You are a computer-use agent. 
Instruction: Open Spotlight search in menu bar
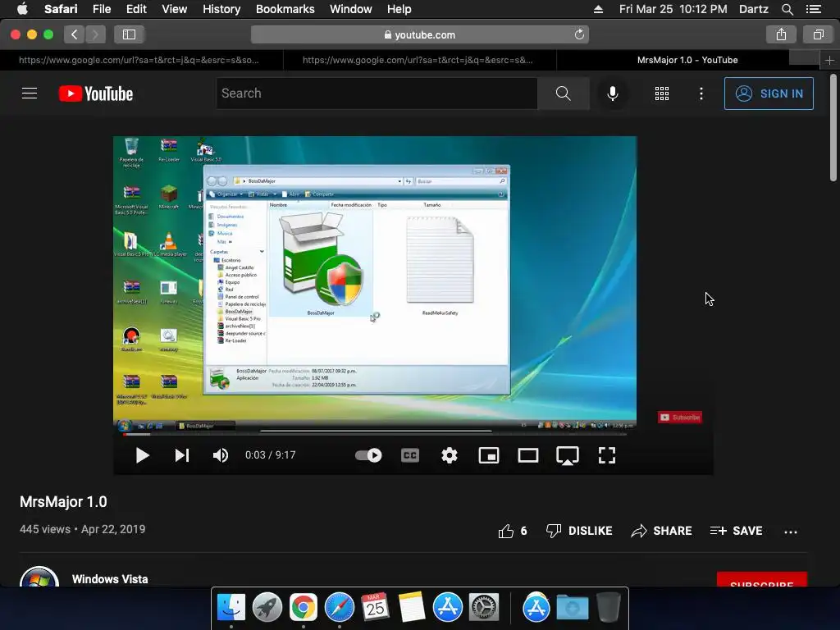[x=787, y=9]
